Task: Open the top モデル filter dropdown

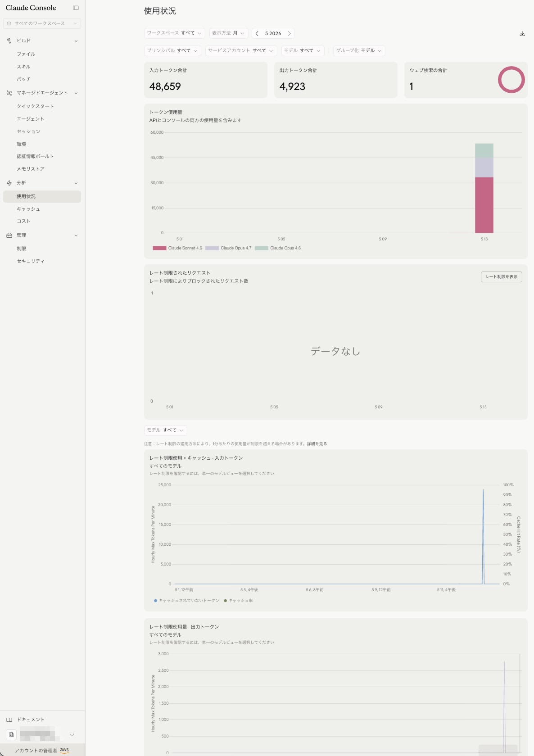Action: point(303,50)
